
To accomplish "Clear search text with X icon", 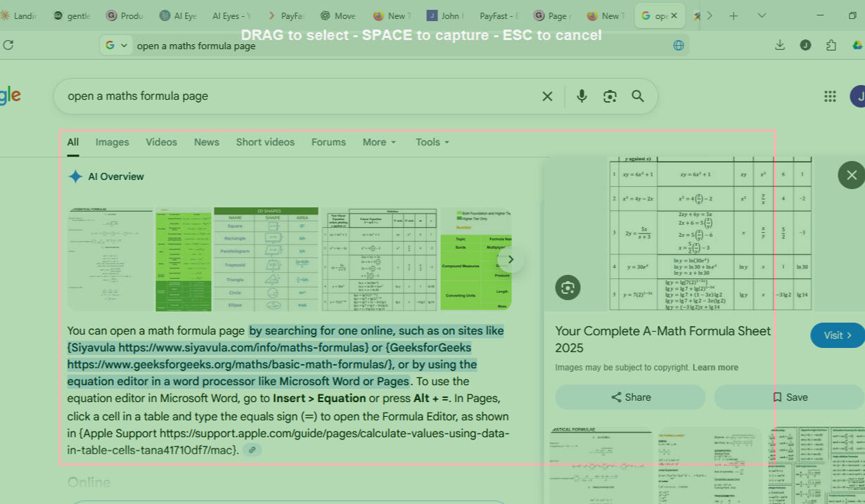I will pyautogui.click(x=547, y=96).
